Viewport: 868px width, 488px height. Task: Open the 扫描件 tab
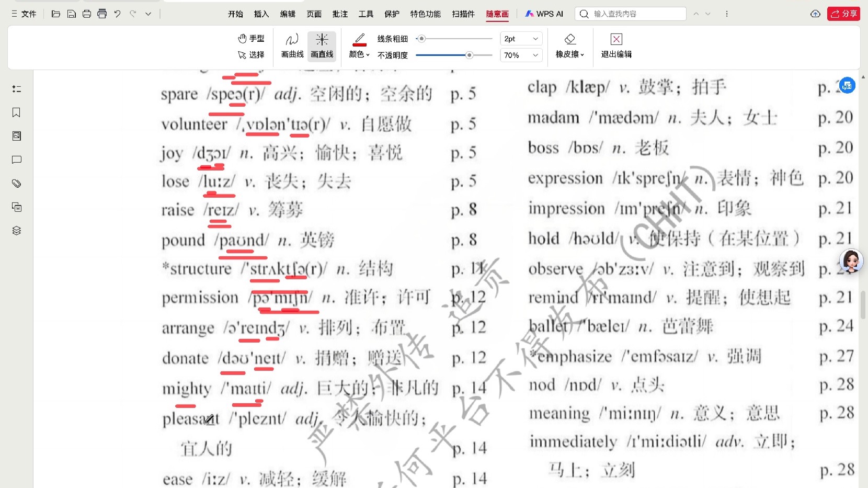point(463,14)
